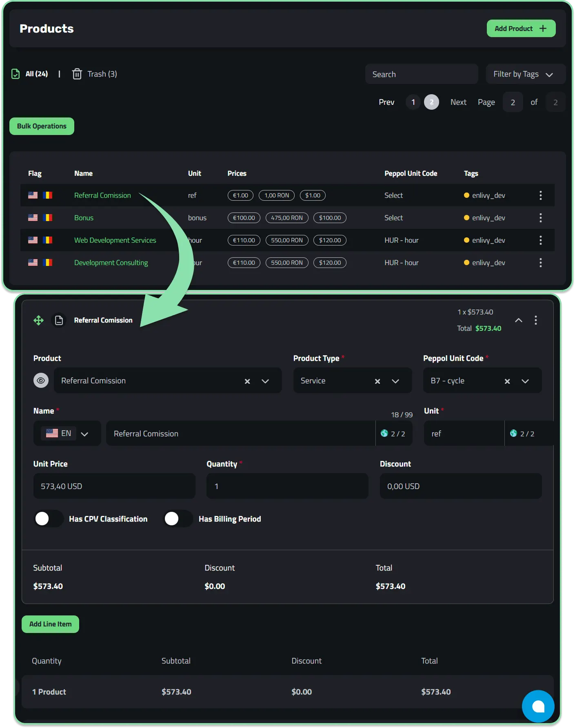The width and height of the screenshot is (575, 728).
Task: Select page 2 in pagination
Action: pos(431,102)
